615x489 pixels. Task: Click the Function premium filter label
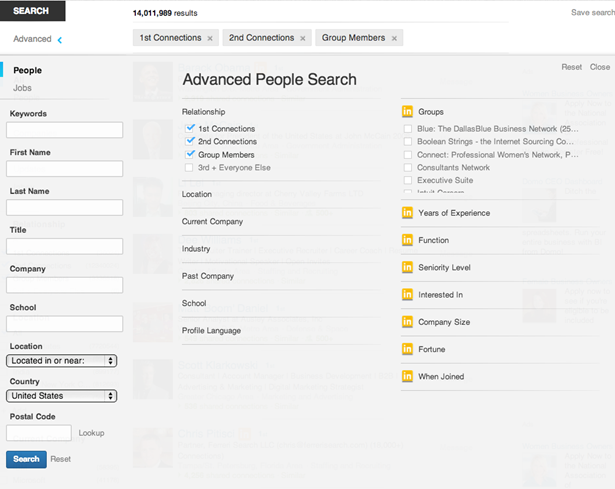click(x=433, y=240)
